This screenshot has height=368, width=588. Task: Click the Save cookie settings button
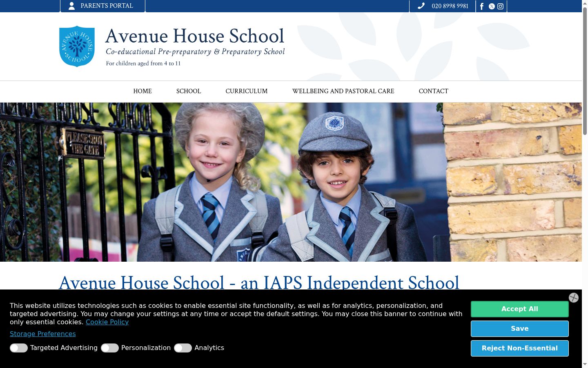[520, 329]
